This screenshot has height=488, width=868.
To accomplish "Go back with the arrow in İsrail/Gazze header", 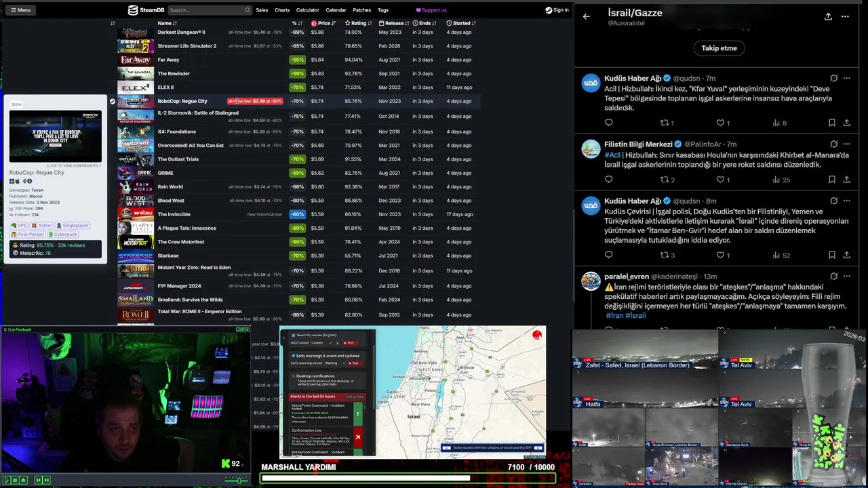I will tap(587, 16).
